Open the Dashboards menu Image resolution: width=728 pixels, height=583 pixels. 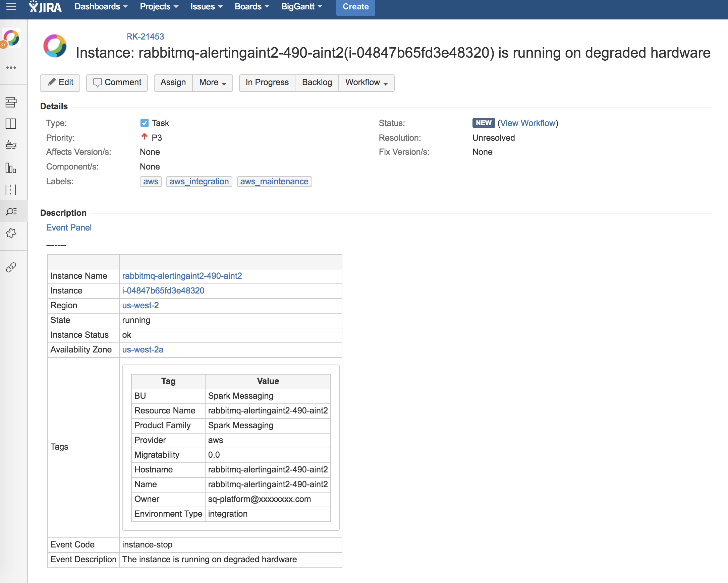coord(101,6)
